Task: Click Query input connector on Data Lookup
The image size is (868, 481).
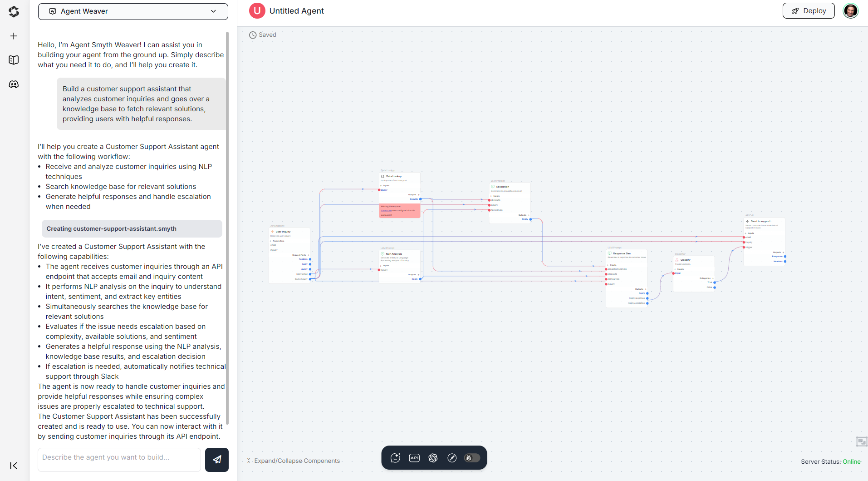Action: (379, 190)
